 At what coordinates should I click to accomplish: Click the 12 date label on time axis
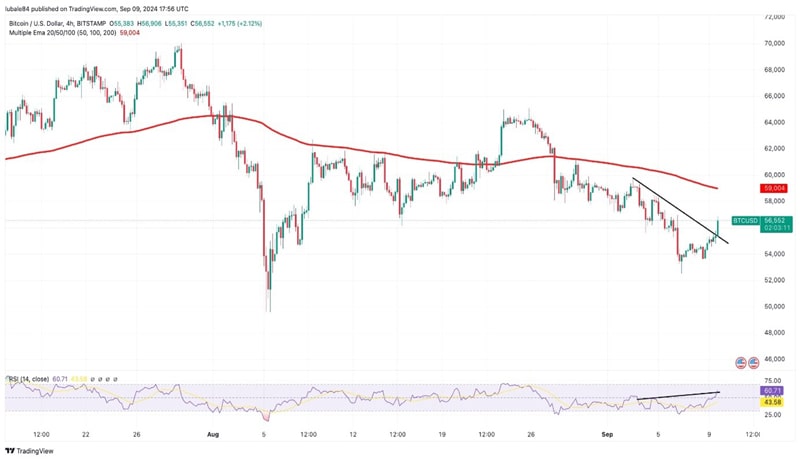click(353, 435)
